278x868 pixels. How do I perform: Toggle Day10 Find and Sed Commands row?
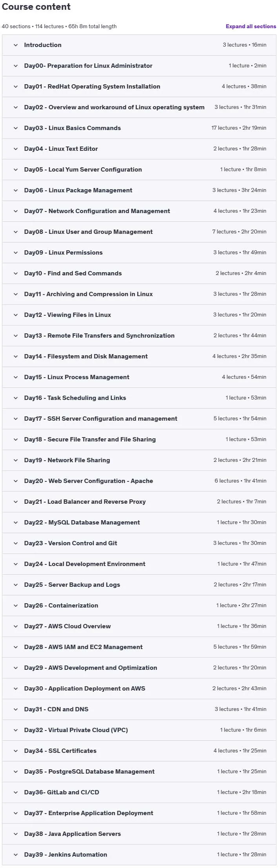(139, 273)
